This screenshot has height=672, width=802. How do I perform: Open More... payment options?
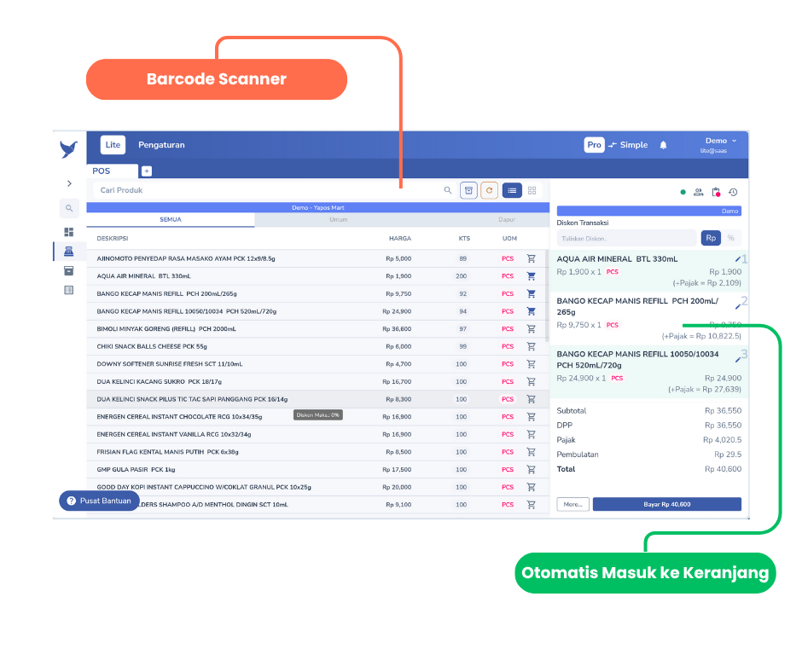pyautogui.click(x=572, y=504)
